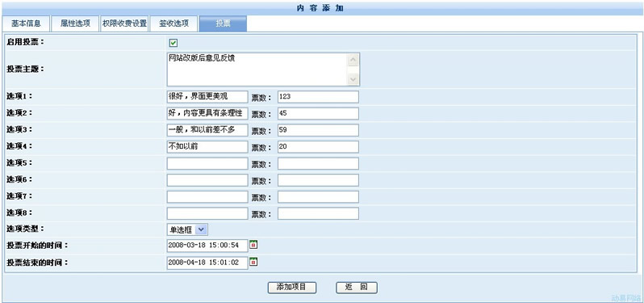The width and height of the screenshot is (644, 303).
Task: Open calendar picker for voting end time
Action: (254, 262)
